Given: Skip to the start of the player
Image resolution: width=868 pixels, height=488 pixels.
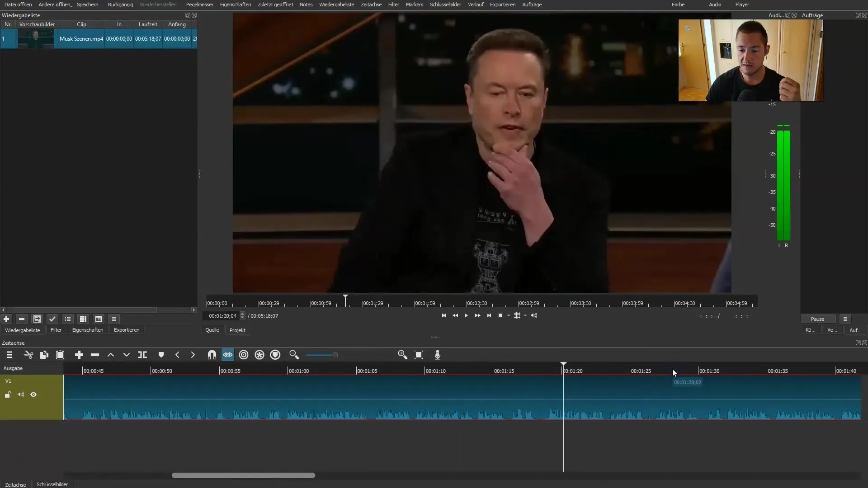Looking at the screenshot, I should (x=444, y=316).
